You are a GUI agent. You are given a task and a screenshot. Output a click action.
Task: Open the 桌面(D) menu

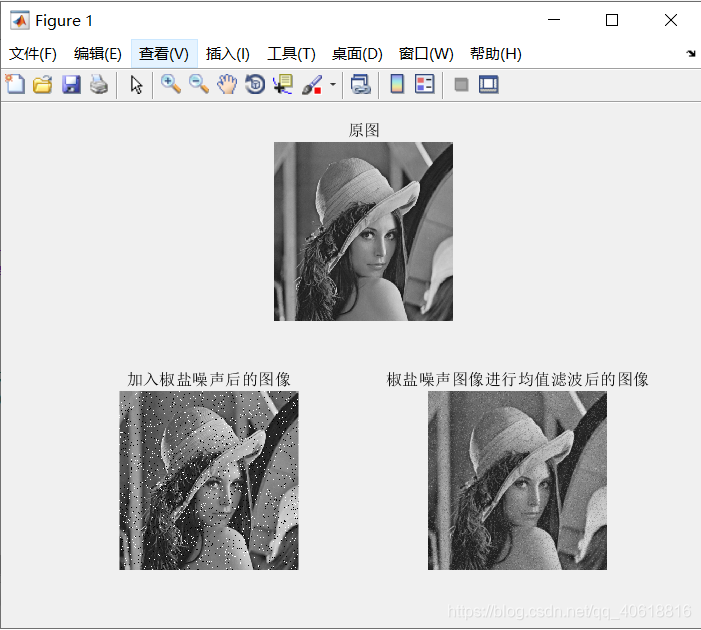357,54
